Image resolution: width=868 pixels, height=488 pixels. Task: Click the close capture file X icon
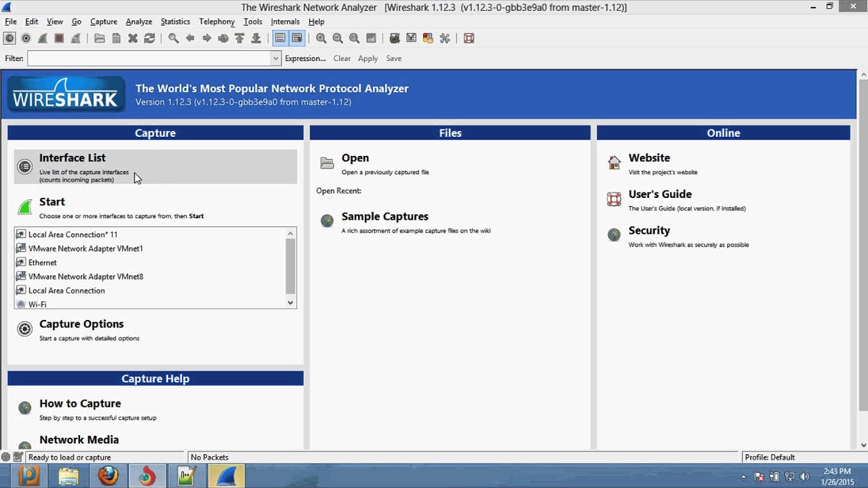click(133, 39)
